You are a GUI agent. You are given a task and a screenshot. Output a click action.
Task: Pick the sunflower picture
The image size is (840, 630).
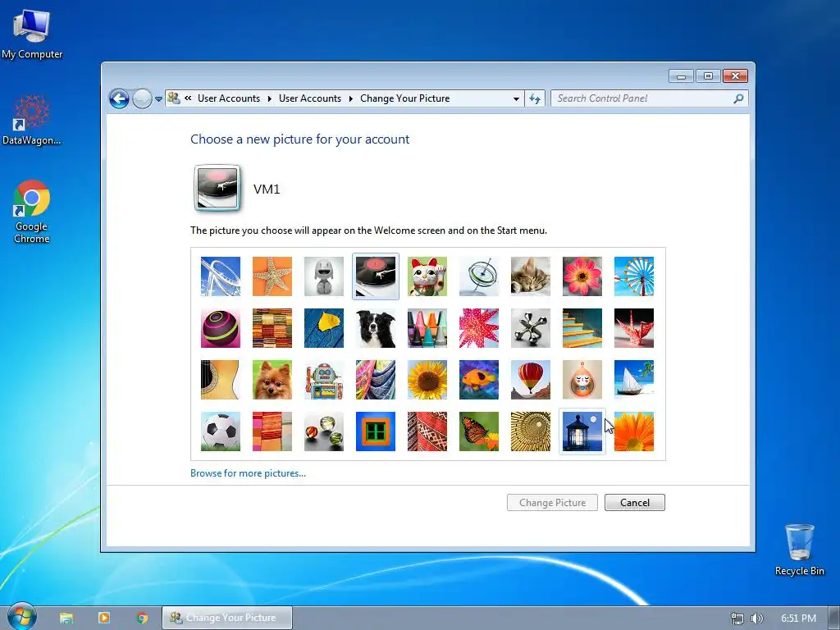pyautogui.click(x=427, y=380)
